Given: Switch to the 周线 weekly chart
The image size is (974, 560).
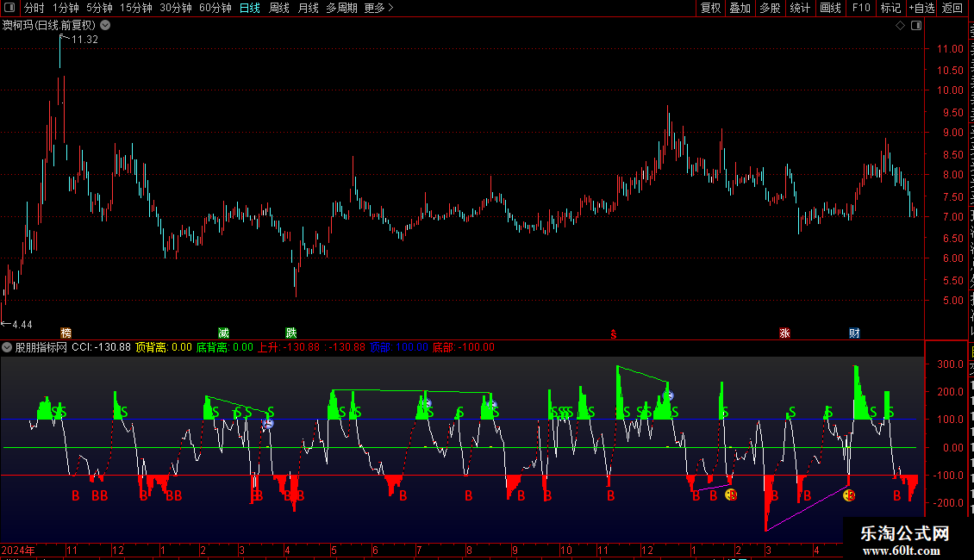Looking at the screenshot, I should 279,8.
